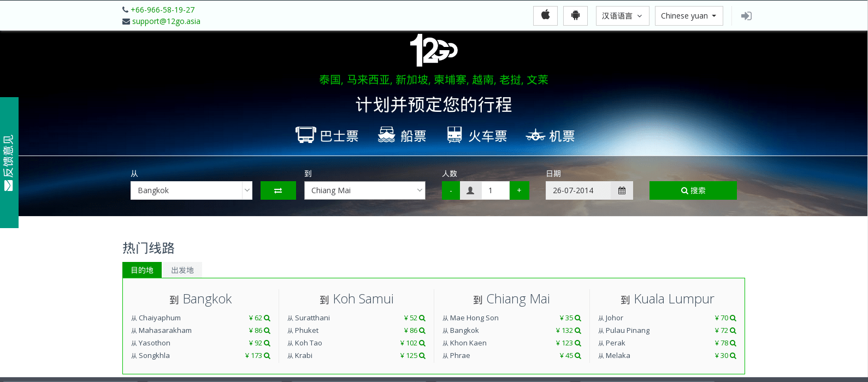868x382 pixels.
Task: Open the 到 Koh Samui heading
Action: 356,299
